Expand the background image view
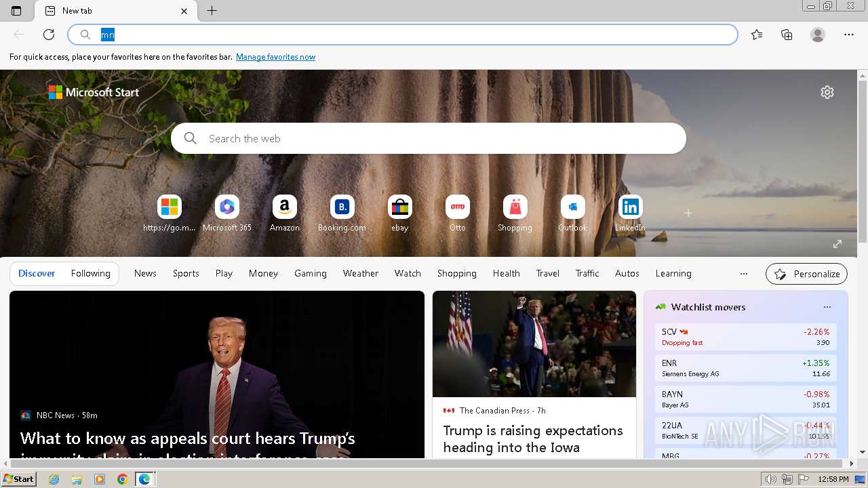 837,244
